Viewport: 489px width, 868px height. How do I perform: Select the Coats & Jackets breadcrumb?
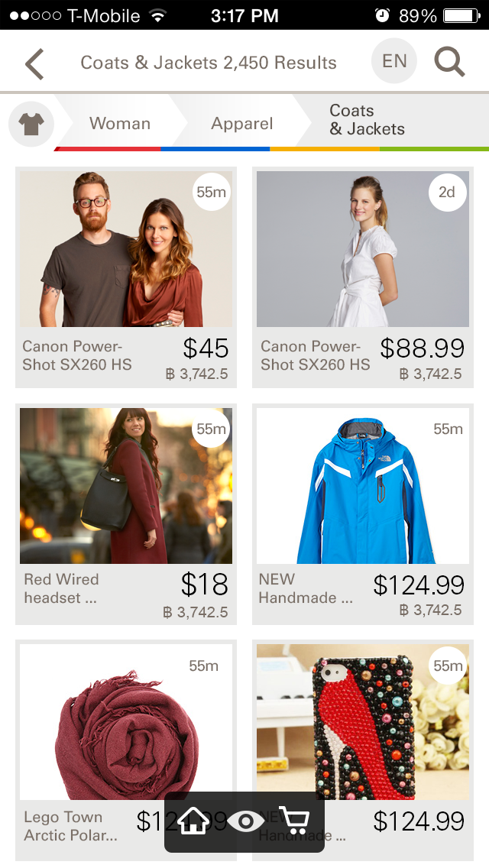368,119
